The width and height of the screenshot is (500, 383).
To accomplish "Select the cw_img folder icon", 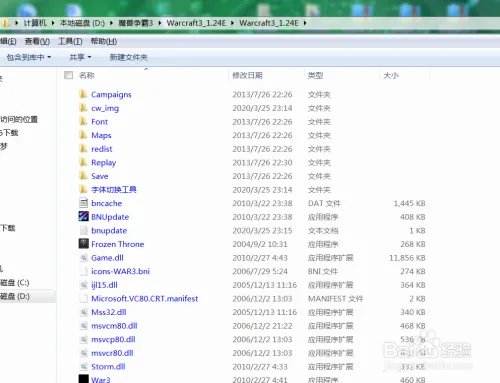I will (83, 108).
